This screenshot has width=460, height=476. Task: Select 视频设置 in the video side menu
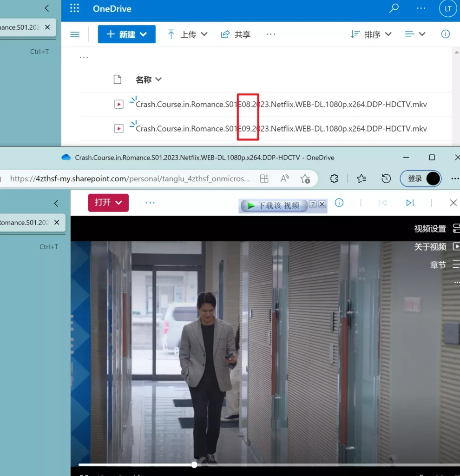[430, 229]
